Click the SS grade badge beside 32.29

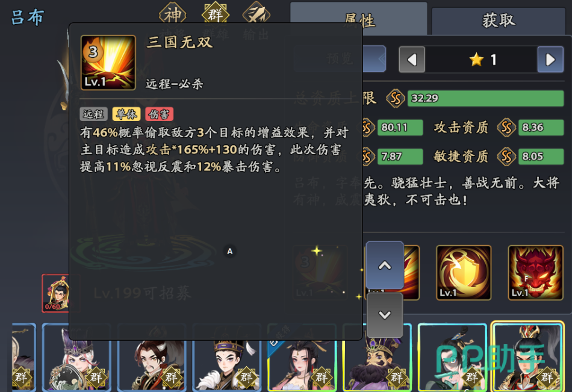(x=396, y=98)
